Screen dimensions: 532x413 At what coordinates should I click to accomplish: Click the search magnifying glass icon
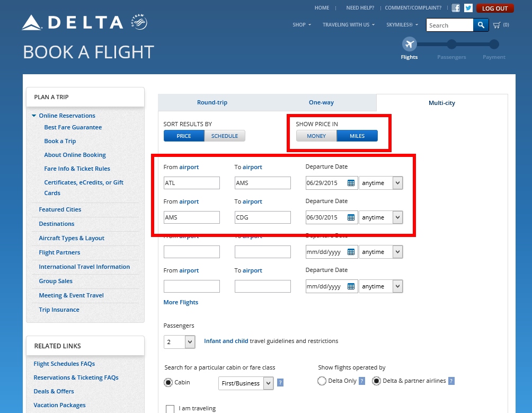pyautogui.click(x=481, y=25)
